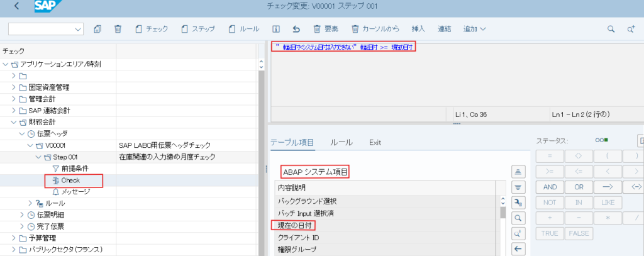This screenshot has height=256, width=644.
Task: Collapse the 伝票ヘッダ node
Action: click(21, 133)
